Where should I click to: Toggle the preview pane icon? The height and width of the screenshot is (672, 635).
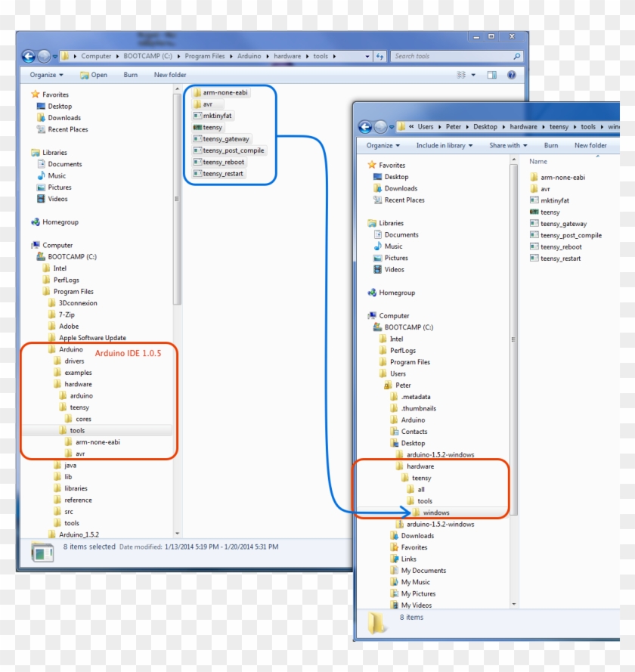(x=492, y=75)
